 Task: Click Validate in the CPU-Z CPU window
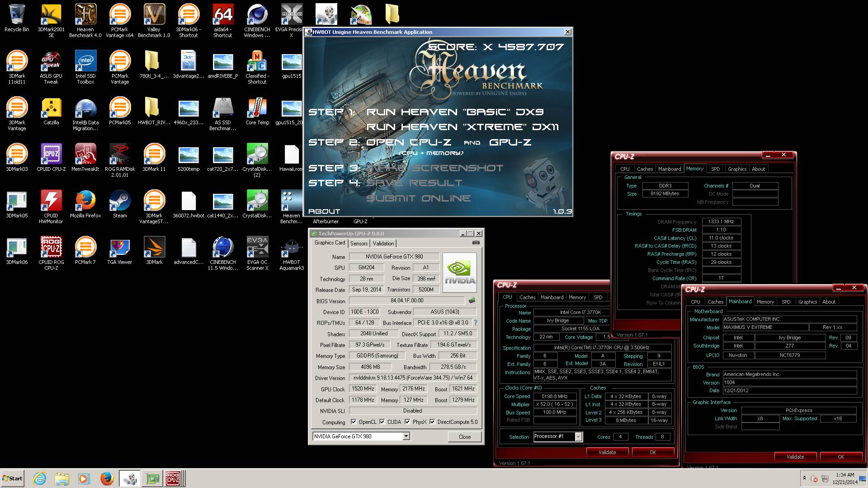click(x=607, y=452)
